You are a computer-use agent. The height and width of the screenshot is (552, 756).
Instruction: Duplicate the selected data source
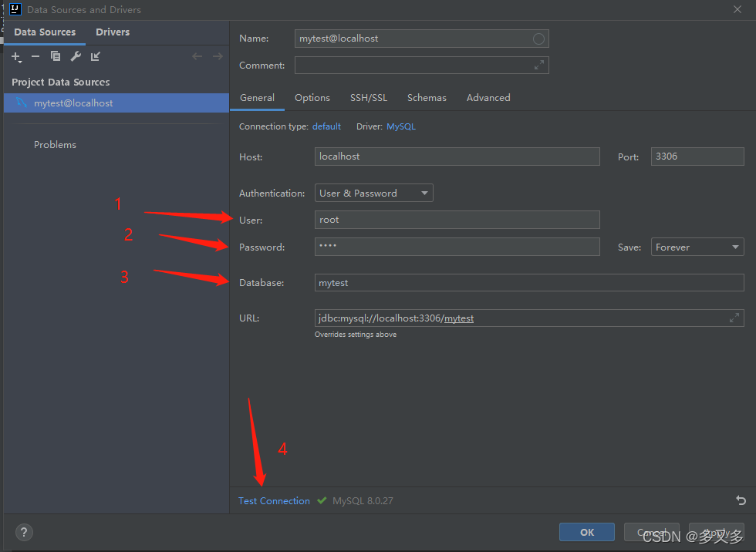pyautogui.click(x=56, y=56)
